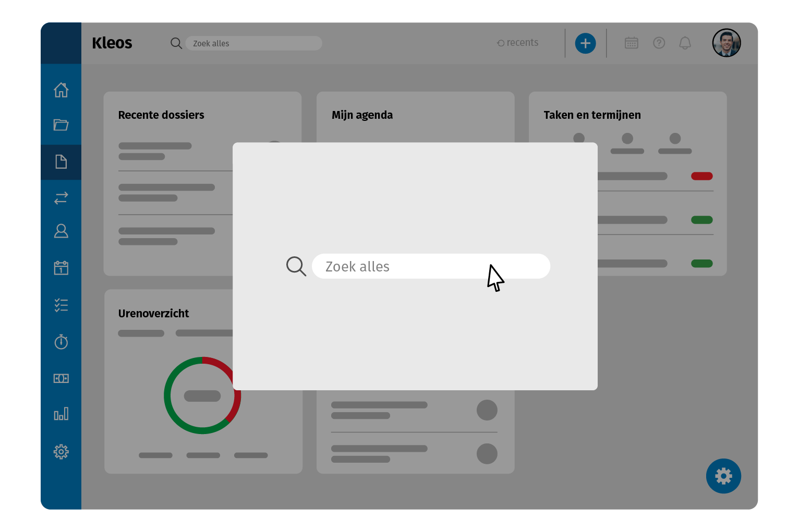Open the help question mark icon

coord(659,43)
